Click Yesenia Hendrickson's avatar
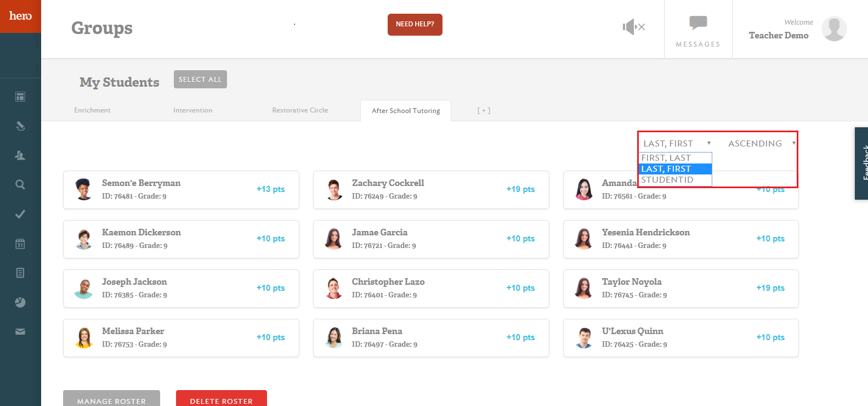Image resolution: width=868 pixels, height=406 pixels. (x=583, y=239)
